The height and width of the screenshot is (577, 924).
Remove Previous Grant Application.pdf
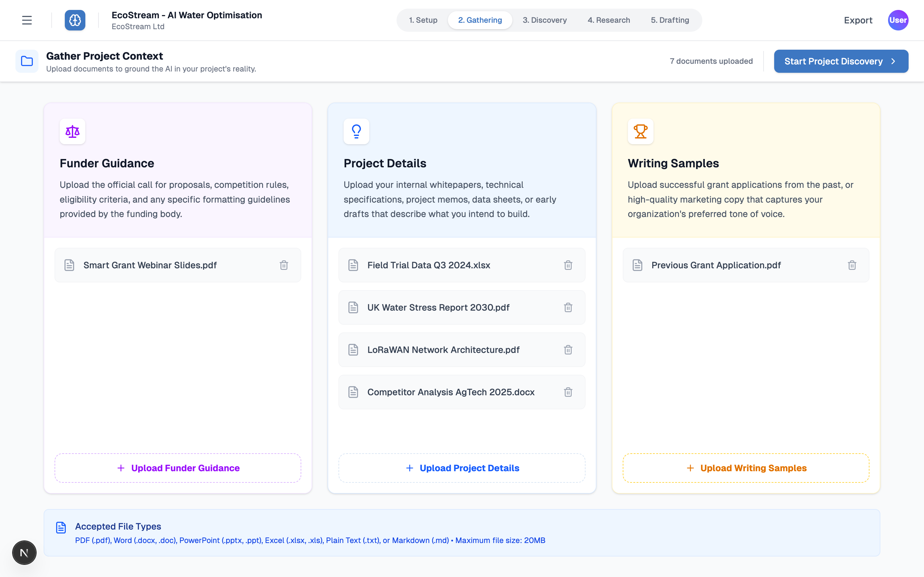tap(852, 265)
